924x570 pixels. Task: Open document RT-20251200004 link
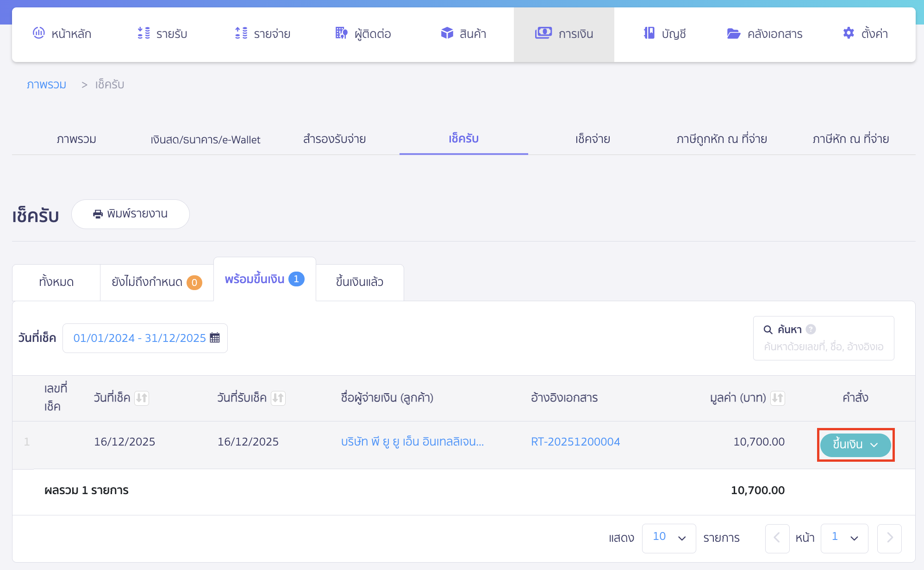(x=575, y=441)
